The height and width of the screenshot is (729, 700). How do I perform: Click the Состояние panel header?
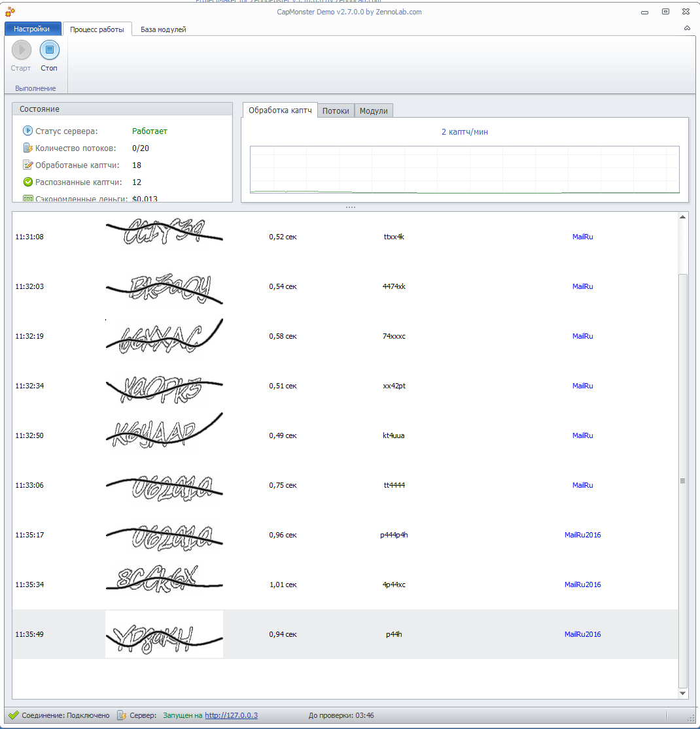coord(122,109)
